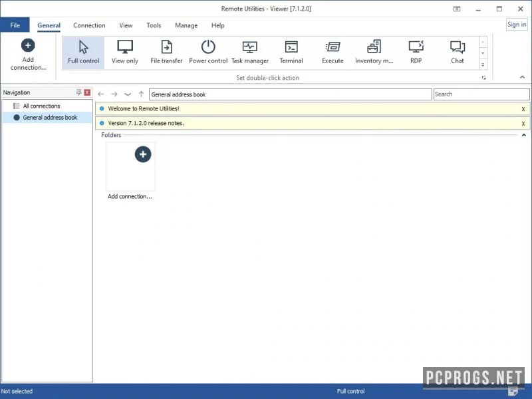Pin the Navigation panel
This screenshot has height=399, width=532.
click(x=78, y=92)
